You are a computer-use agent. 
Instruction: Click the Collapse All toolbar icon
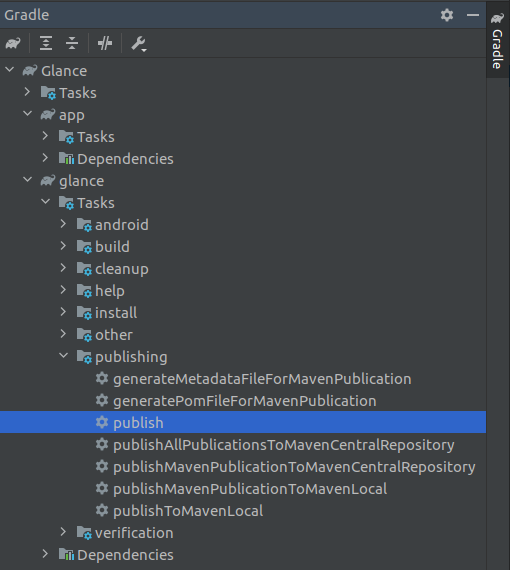72,44
